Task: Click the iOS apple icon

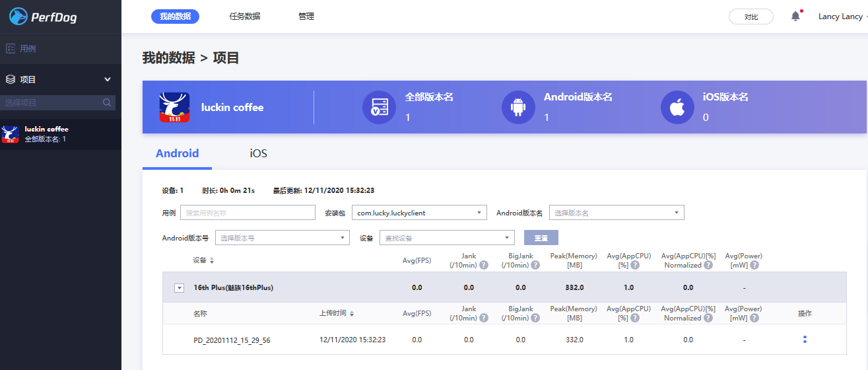Action: 677,107
